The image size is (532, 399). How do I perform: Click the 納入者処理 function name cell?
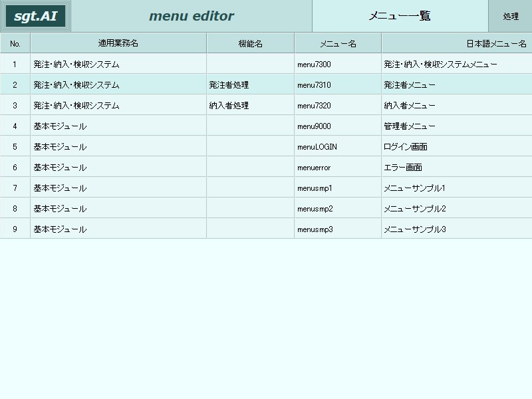click(251, 106)
